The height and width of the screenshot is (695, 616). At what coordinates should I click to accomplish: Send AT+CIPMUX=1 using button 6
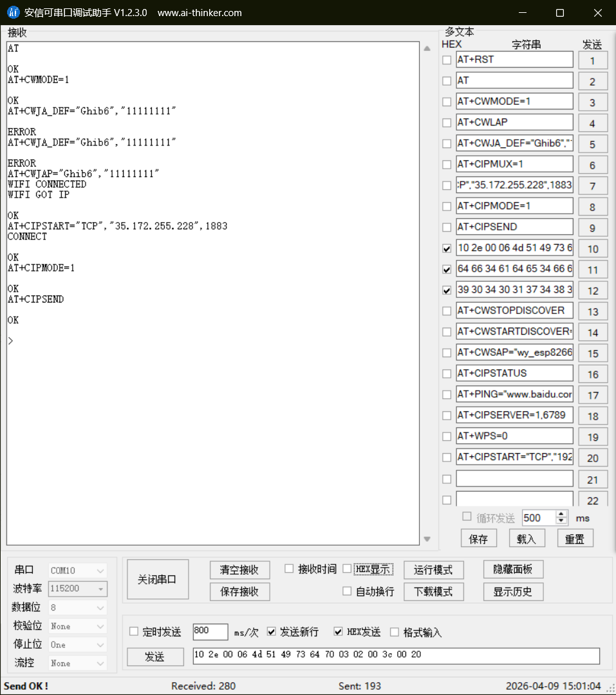(x=593, y=165)
